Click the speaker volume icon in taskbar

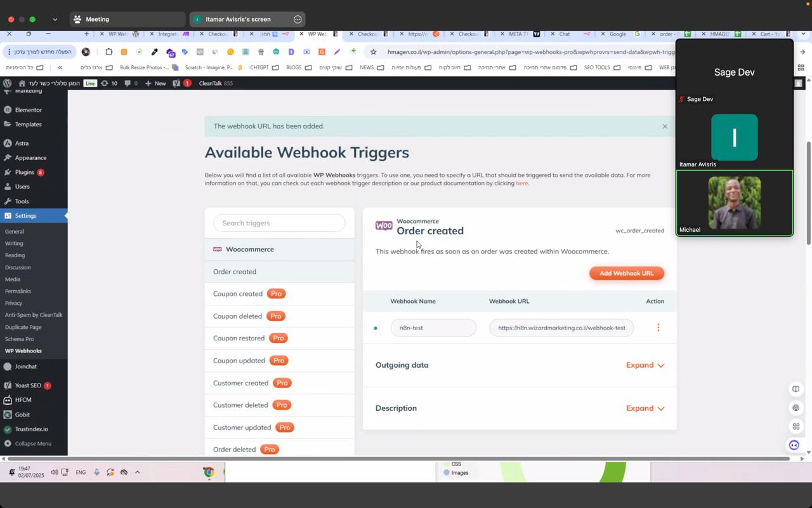(54, 472)
